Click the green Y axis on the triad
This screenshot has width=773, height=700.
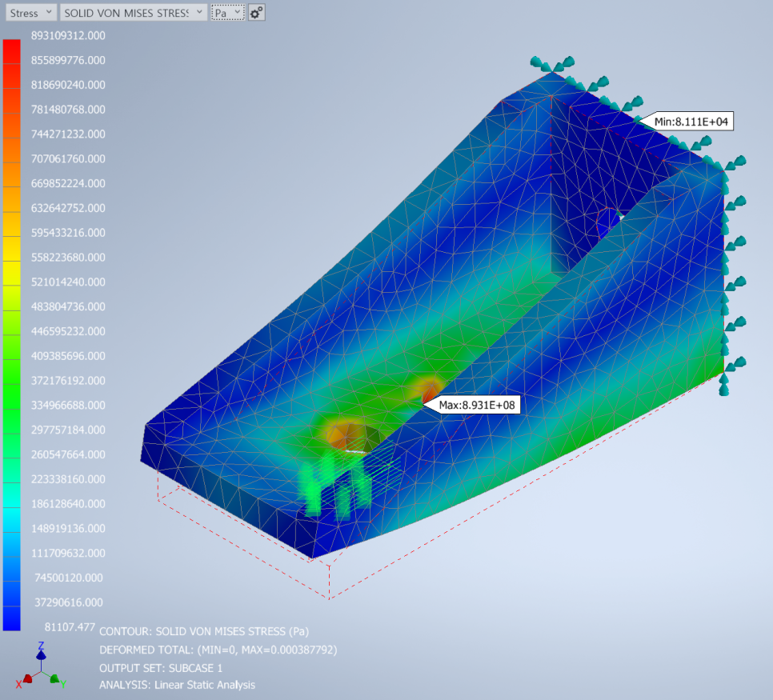point(55,679)
